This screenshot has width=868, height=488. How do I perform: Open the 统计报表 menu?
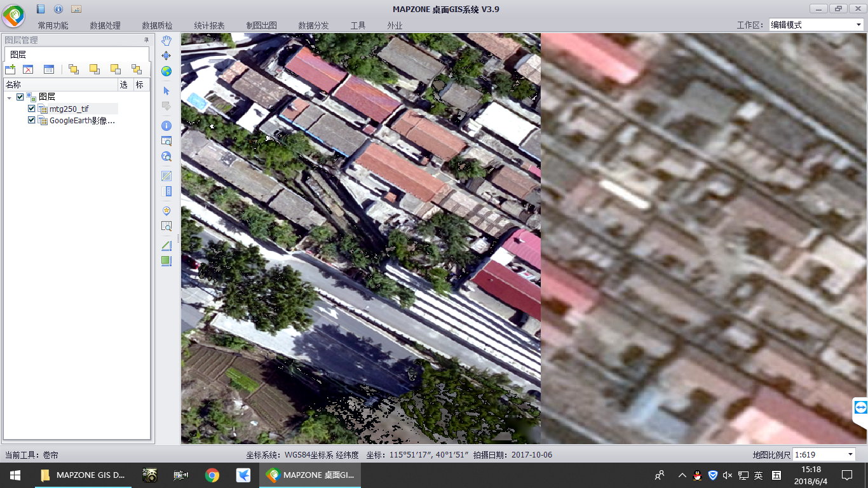point(209,26)
